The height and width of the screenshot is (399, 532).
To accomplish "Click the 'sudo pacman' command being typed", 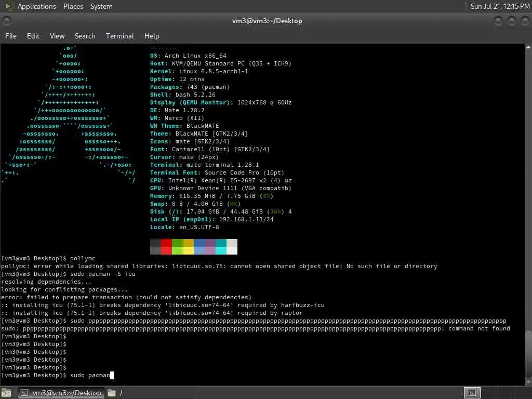I will (x=90, y=375).
